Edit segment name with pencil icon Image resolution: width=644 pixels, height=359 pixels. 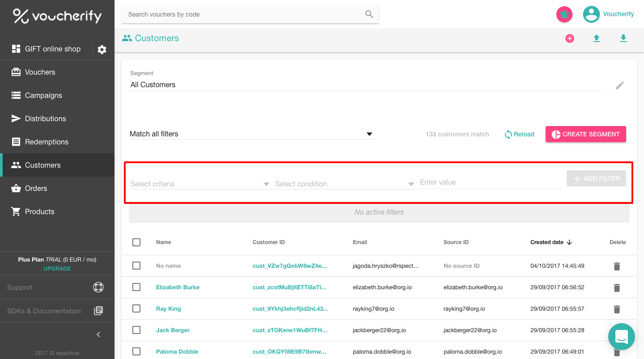[x=619, y=85]
